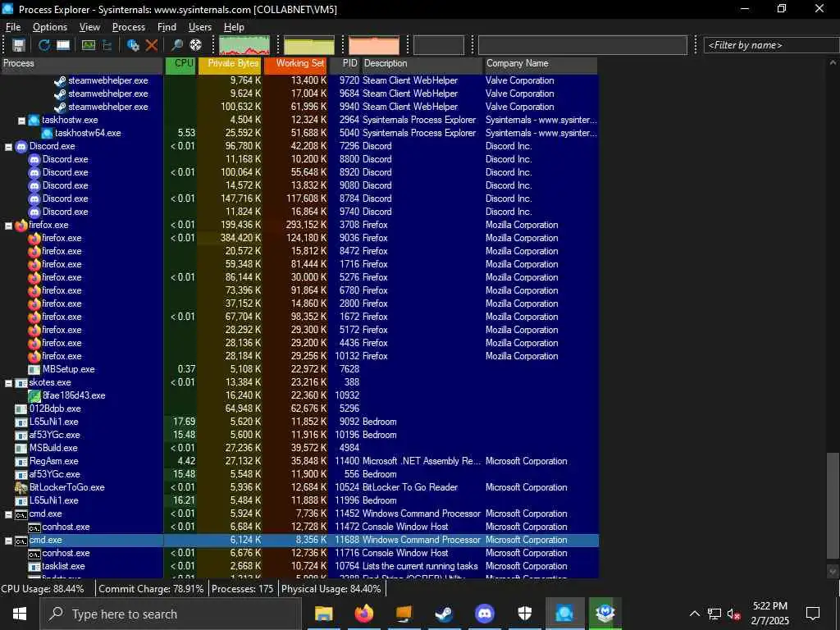The height and width of the screenshot is (630, 840).
Task: Sort by the PID column header
Action: click(345, 64)
